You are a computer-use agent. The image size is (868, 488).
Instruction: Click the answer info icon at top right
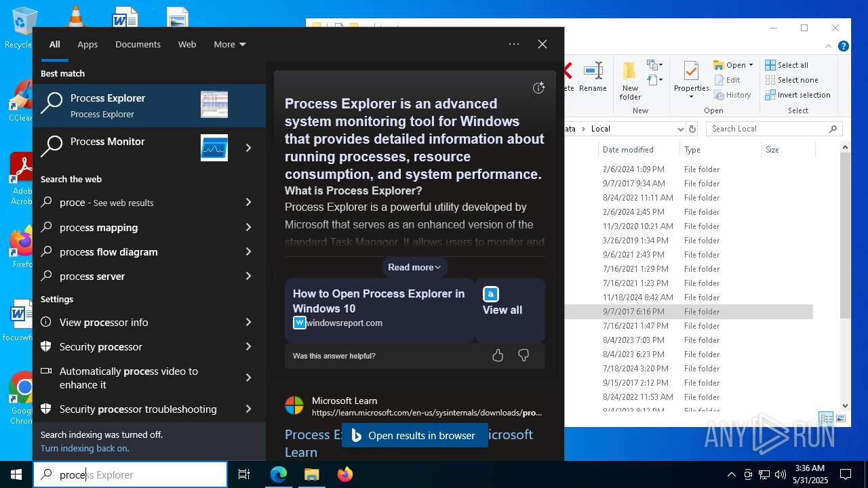(x=538, y=87)
